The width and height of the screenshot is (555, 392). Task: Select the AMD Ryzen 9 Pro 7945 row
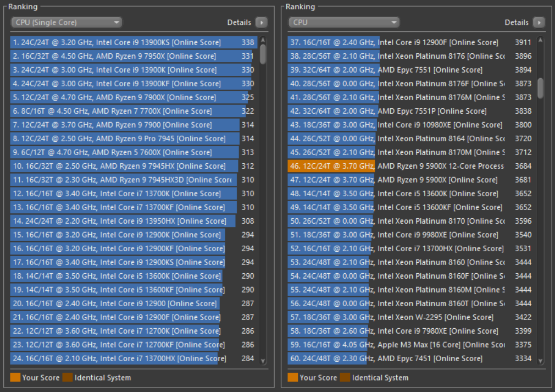pyautogui.click(x=134, y=139)
